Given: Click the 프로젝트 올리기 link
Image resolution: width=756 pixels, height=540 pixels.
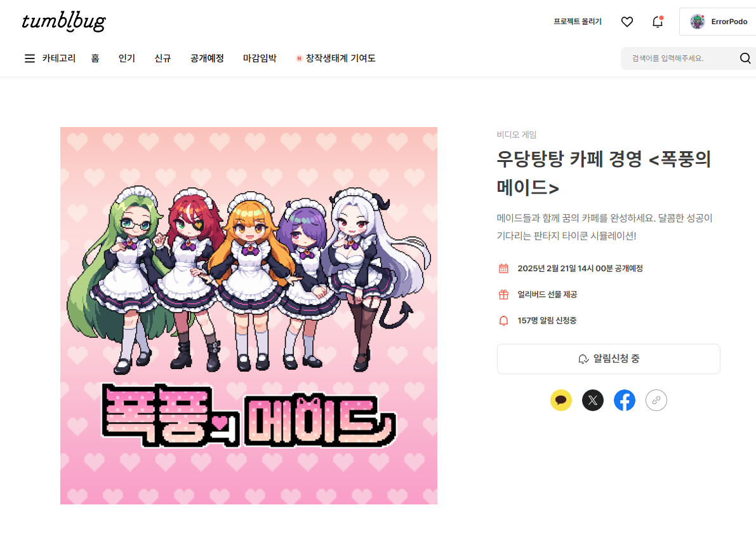Looking at the screenshot, I should [x=578, y=22].
